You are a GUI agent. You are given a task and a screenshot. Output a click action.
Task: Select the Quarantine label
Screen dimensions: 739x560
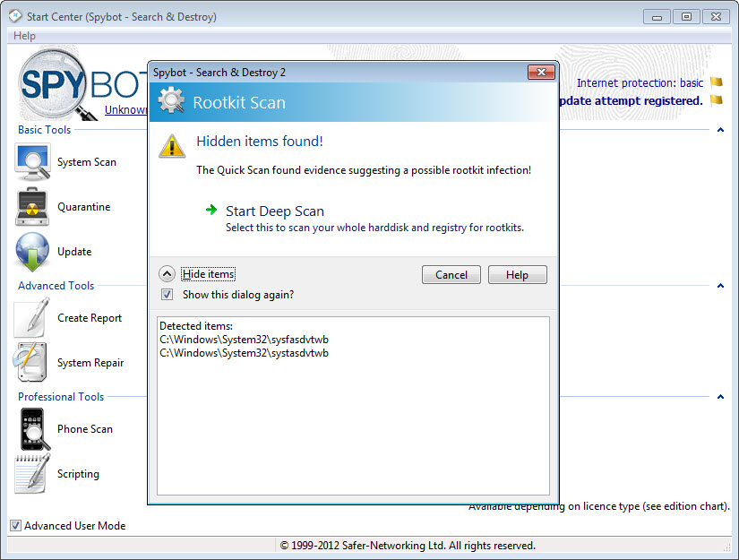pos(84,207)
